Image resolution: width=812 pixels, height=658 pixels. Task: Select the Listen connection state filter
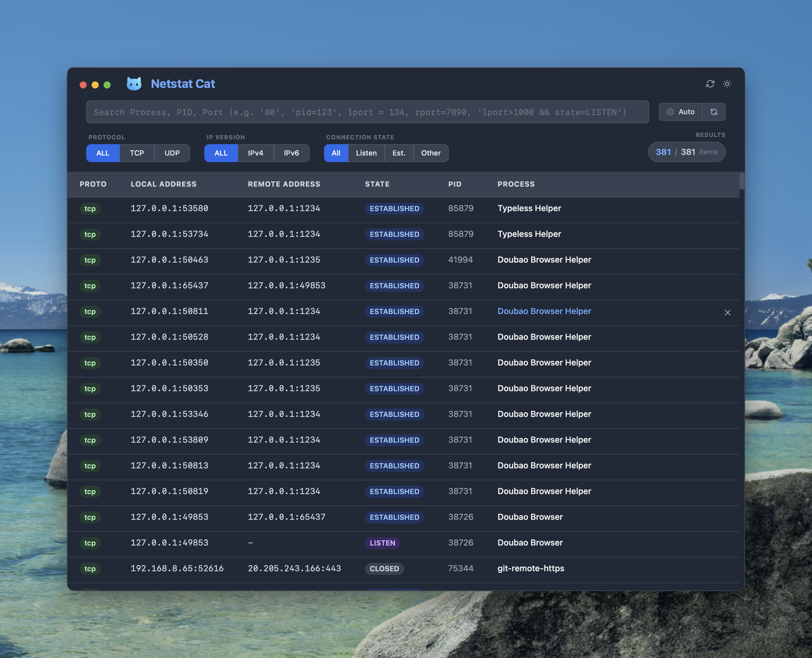pyautogui.click(x=366, y=153)
